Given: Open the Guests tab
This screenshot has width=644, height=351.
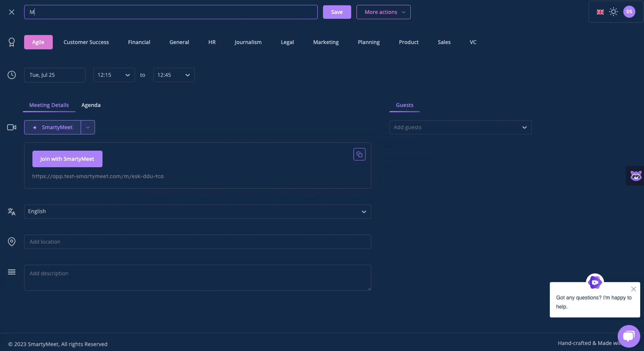Looking at the screenshot, I should coord(405,105).
